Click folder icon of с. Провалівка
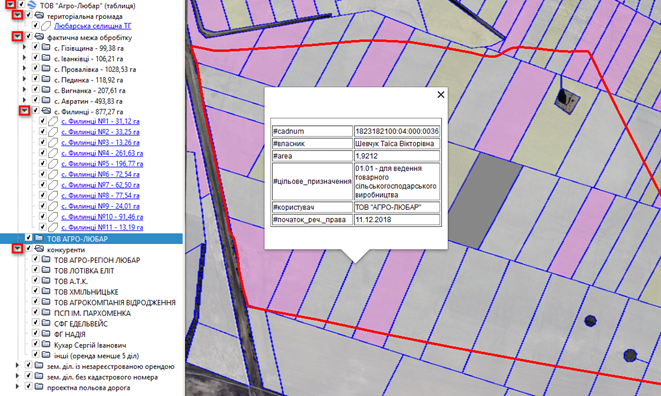Image resolution: width=661 pixels, height=396 pixels. [46, 68]
